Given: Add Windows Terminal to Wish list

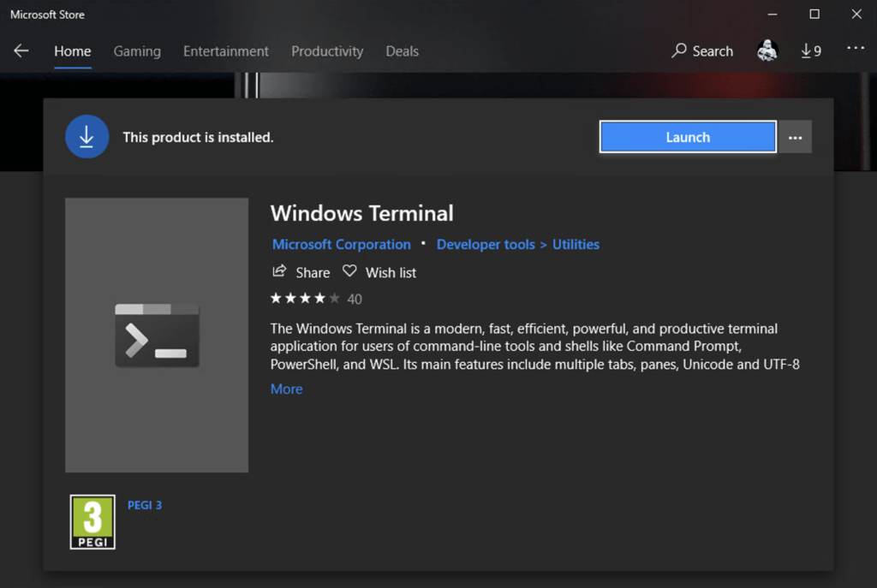Looking at the screenshot, I should click(379, 272).
